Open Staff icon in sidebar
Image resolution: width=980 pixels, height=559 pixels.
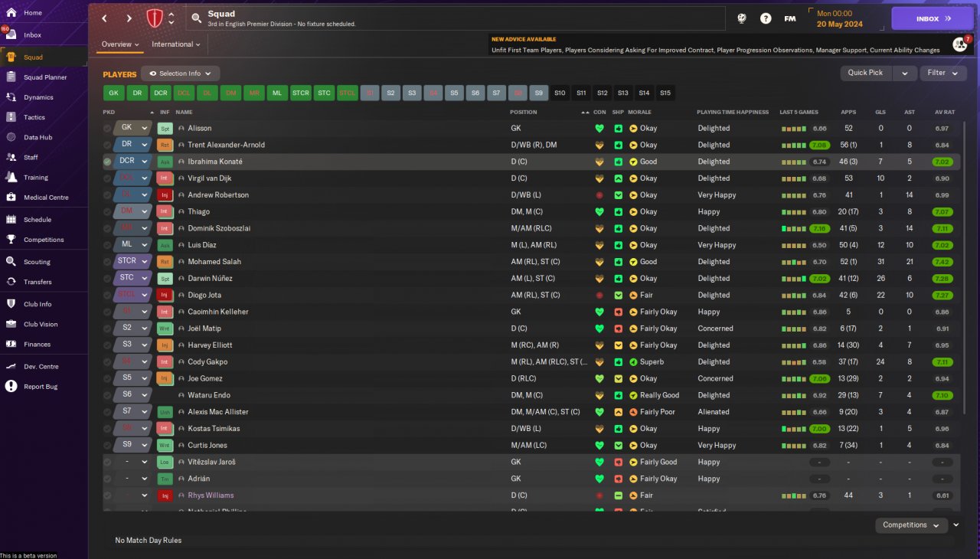tap(11, 157)
